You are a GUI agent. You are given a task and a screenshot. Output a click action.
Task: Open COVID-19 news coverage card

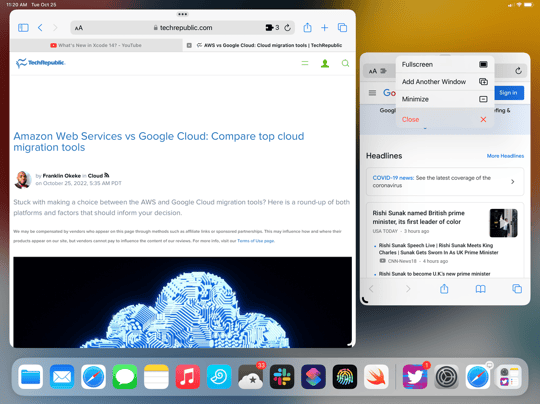tap(445, 182)
